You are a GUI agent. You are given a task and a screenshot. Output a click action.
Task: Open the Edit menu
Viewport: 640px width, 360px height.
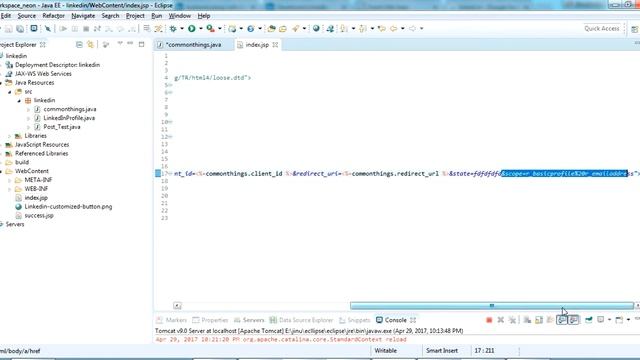(6, 16)
